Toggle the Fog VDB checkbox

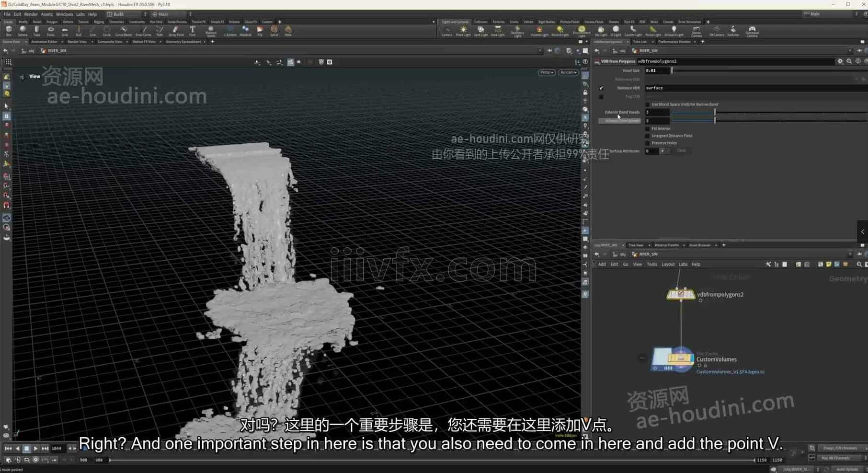point(601,97)
